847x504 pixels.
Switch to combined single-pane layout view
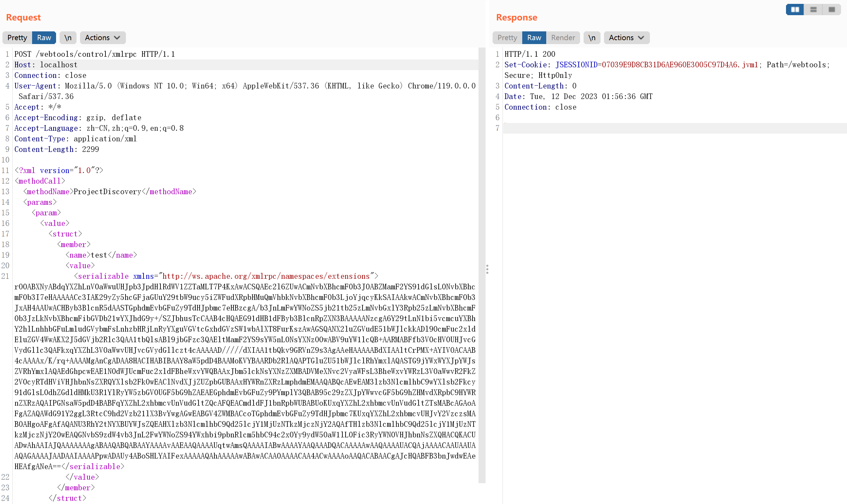[x=831, y=10]
